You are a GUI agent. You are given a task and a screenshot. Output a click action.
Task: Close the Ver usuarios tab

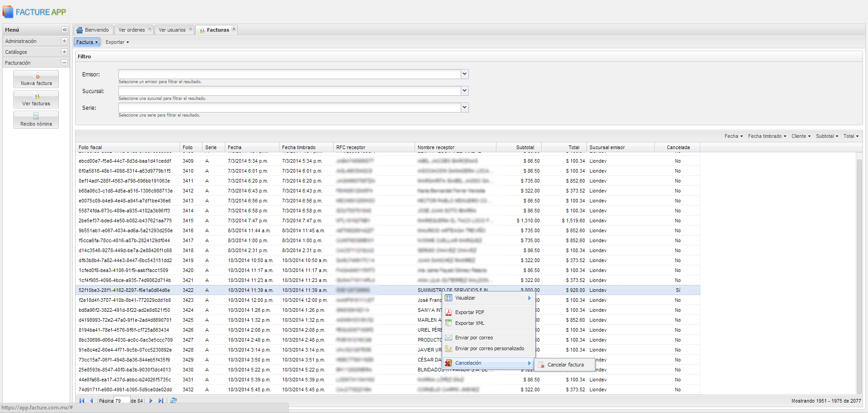point(190,29)
